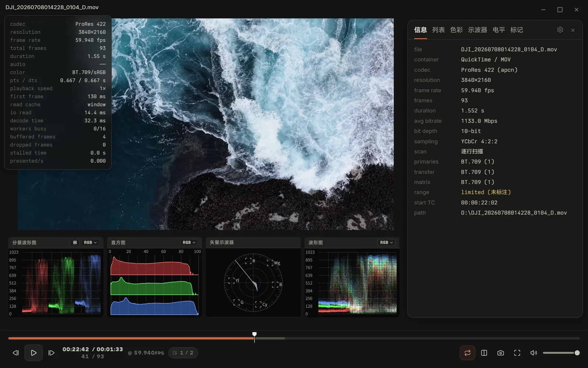Image resolution: width=588 pixels, height=368 pixels.
Task: Open RGB dropdown in 分量波形图 panel
Action: (90, 243)
